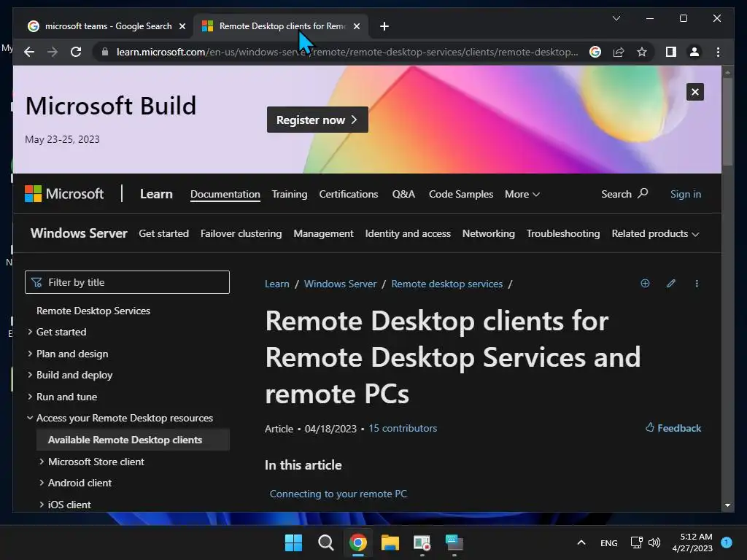
Task: Click Sign in
Action: click(686, 194)
